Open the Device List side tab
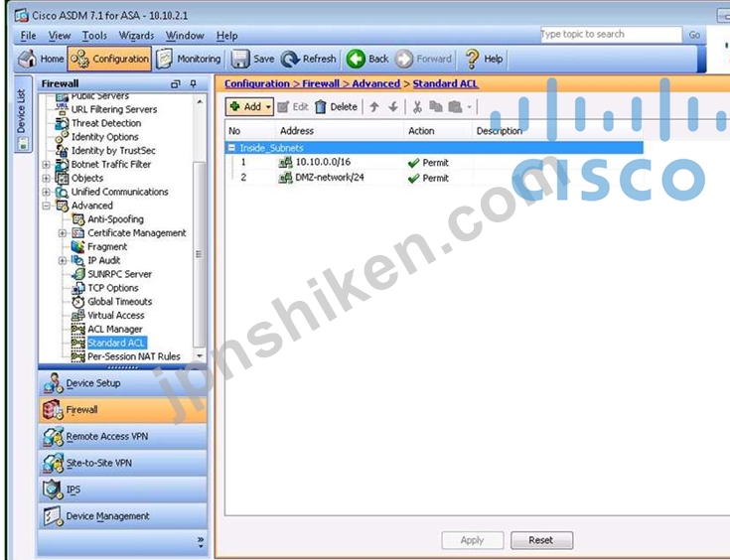 (23, 114)
